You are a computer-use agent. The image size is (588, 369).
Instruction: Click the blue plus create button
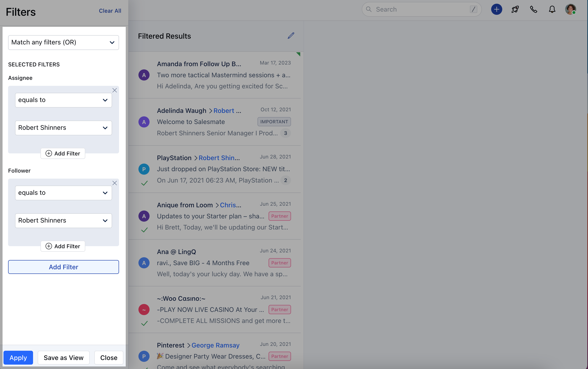point(496,9)
